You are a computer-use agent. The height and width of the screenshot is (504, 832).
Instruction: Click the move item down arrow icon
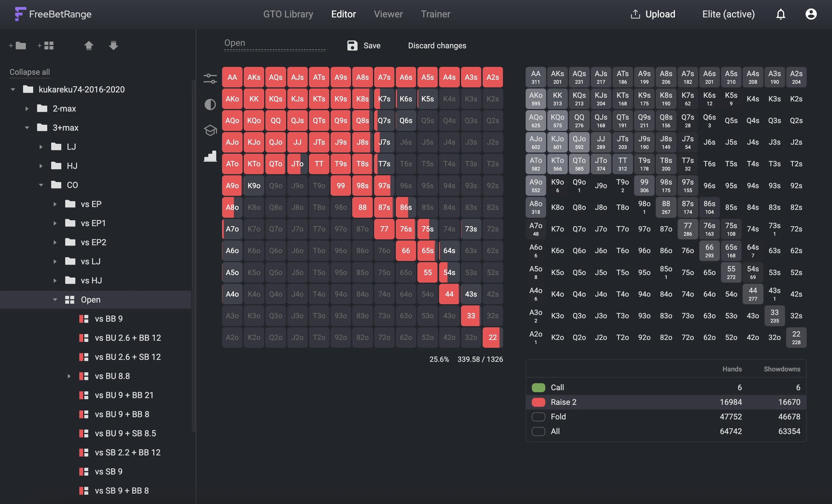coord(114,46)
